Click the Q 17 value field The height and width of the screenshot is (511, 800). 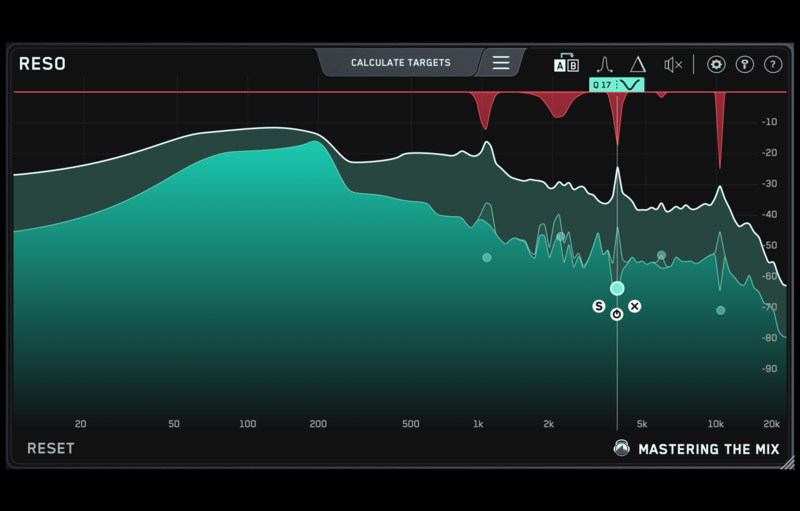click(602, 85)
